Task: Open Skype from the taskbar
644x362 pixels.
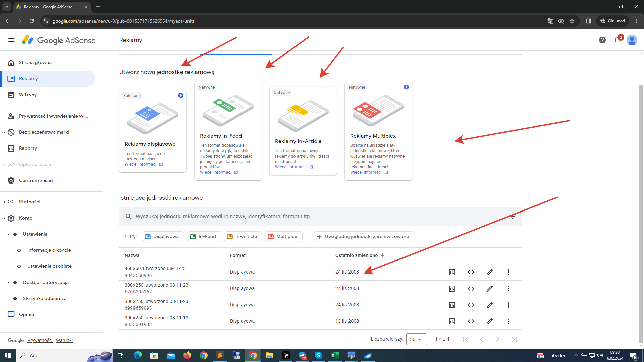Action: [318, 355]
